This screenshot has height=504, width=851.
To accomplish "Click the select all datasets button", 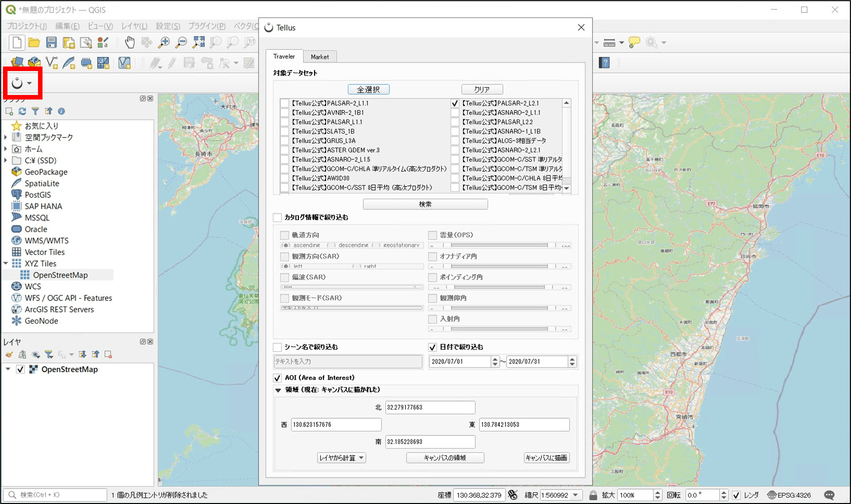I will tap(368, 89).
